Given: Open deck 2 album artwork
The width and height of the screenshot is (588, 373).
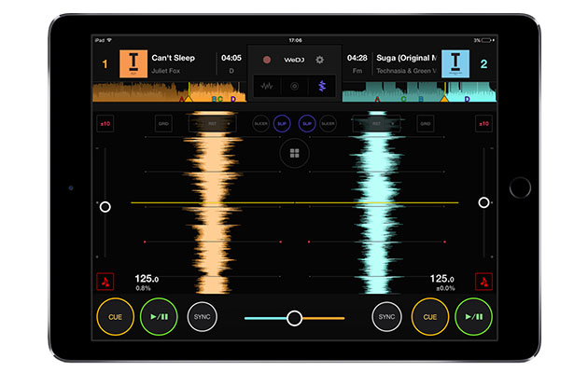Looking at the screenshot, I should (x=455, y=62).
